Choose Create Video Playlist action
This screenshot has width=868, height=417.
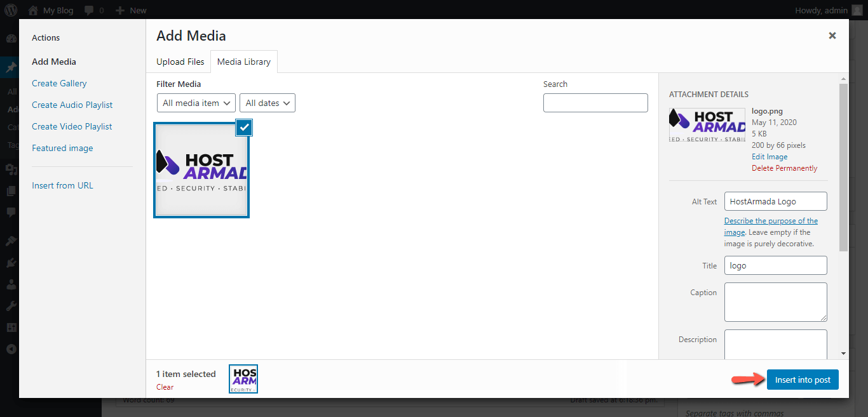tap(72, 126)
